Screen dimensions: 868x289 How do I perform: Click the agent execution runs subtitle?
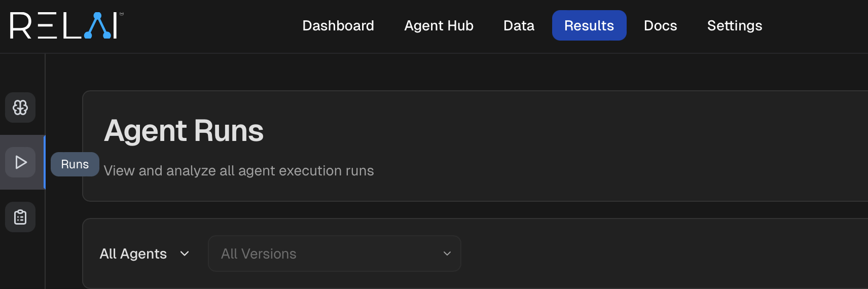tap(239, 171)
